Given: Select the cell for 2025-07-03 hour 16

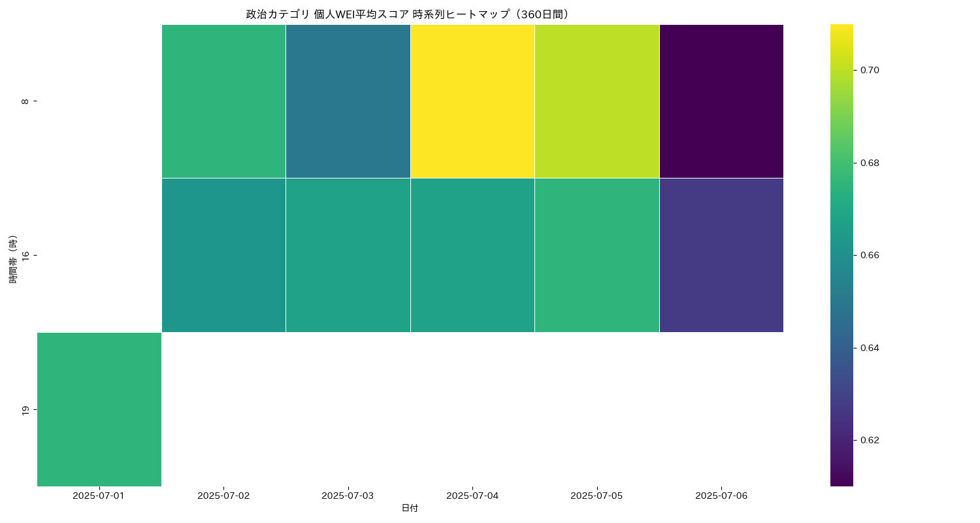Looking at the screenshot, I should pyautogui.click(x=348, y=255).
